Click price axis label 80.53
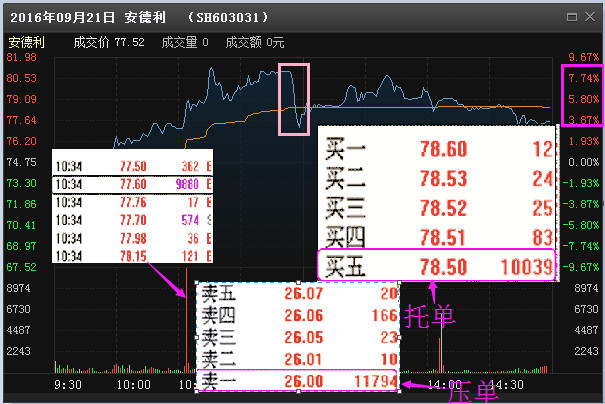 click(21, 78)
